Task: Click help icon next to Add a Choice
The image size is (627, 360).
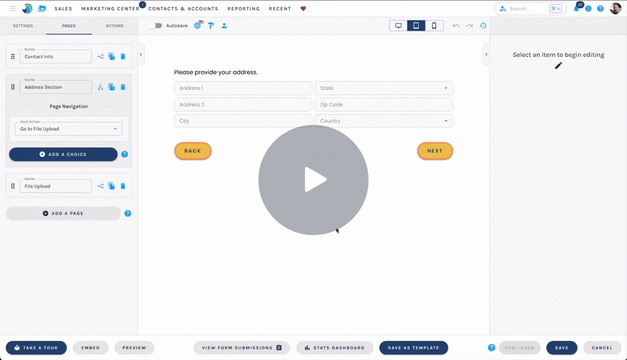Action: click(x=124, y=154)
